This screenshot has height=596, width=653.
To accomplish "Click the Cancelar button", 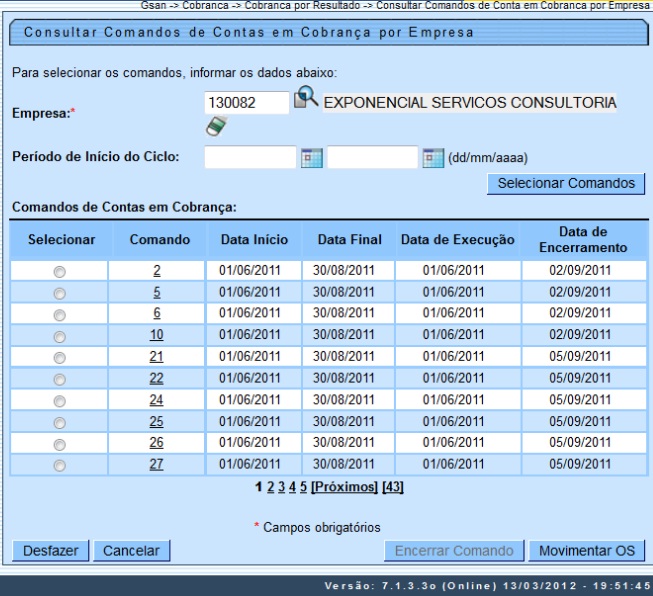I will [132, 551].
